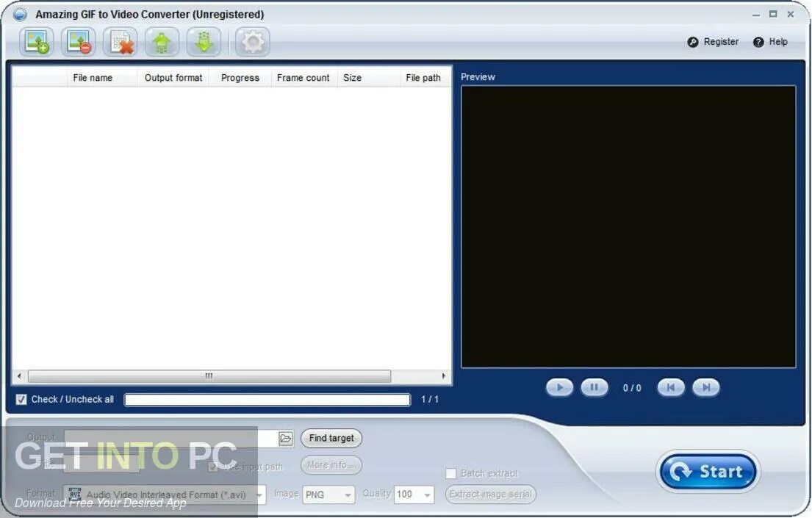The height and width of the screenshot is (518, 812).
Task: Click the black preview display area
Action: point(628,227)
